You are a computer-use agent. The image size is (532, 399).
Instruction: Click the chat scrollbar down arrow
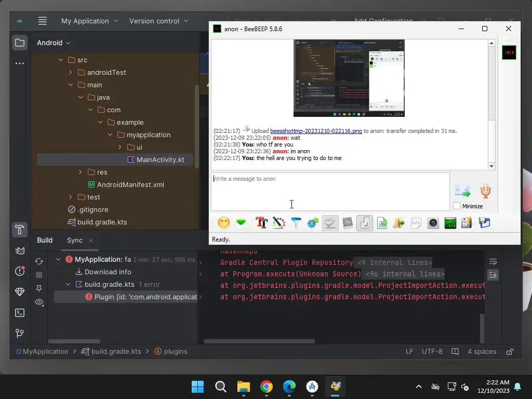pyautogui.click(x=491, y=166)
